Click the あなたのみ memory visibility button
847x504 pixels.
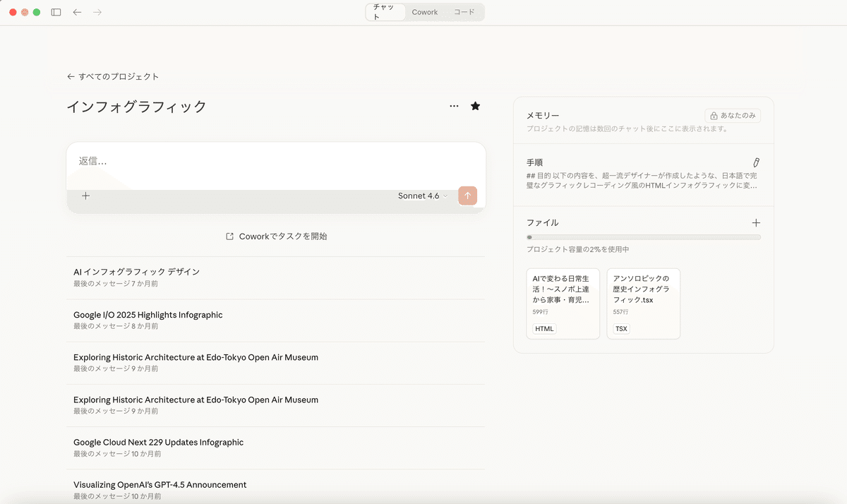point(732,116)
